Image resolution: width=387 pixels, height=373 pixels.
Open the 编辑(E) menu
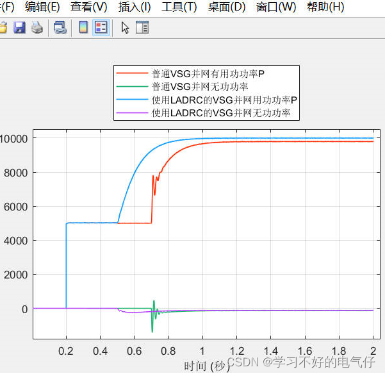[x=42, y=7]
